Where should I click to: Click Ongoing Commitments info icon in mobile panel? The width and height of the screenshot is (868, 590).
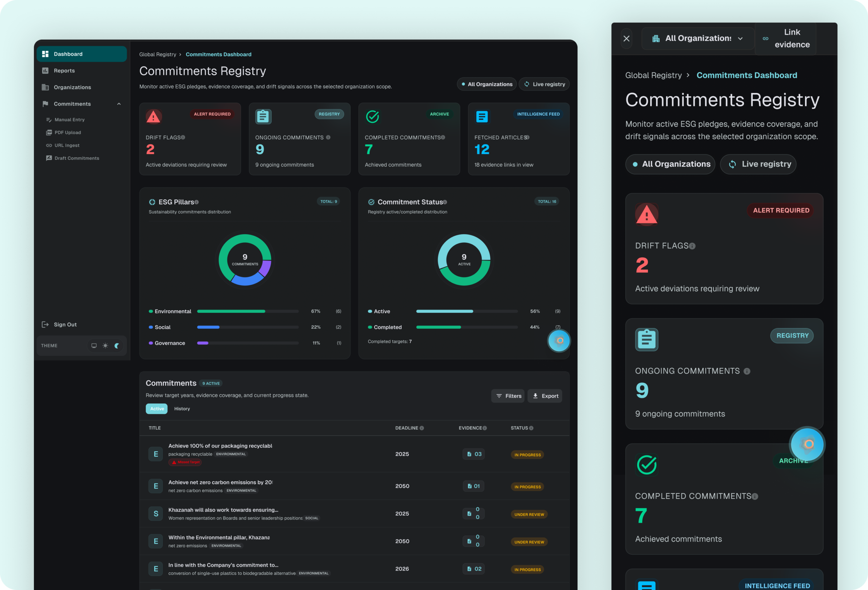(747, 371)
